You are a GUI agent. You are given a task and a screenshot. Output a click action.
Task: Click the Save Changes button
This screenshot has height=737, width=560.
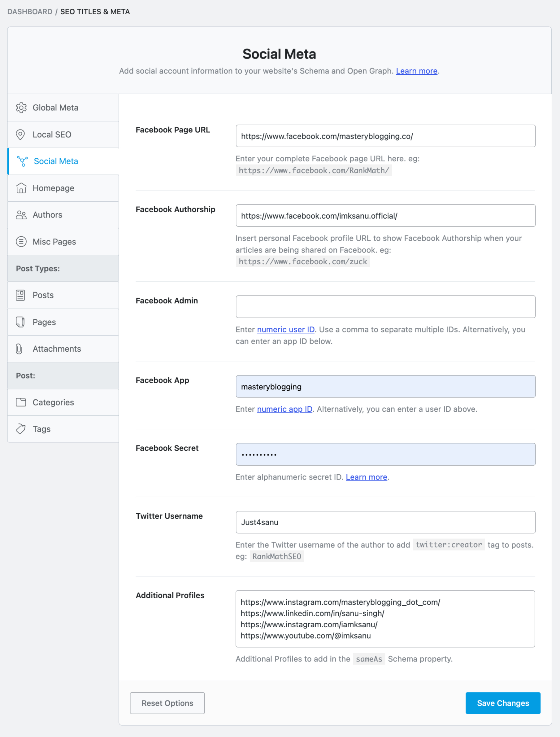click(x=503, y=703)
